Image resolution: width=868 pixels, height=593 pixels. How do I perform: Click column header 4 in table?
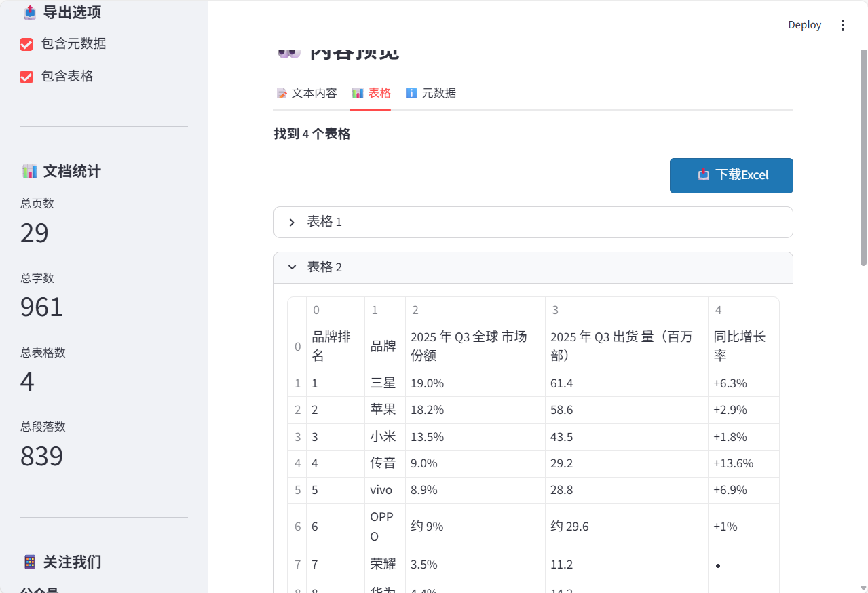click(743, 310)
